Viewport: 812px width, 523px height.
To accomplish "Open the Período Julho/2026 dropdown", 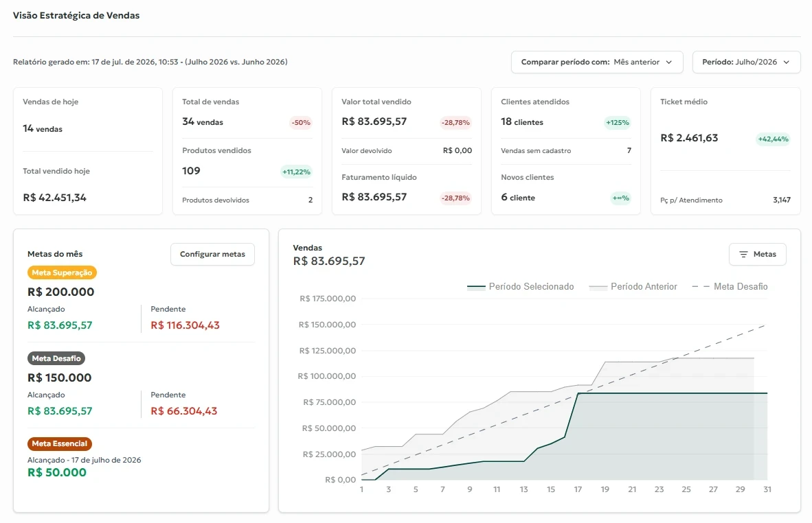I will click(x=746, y=62).
